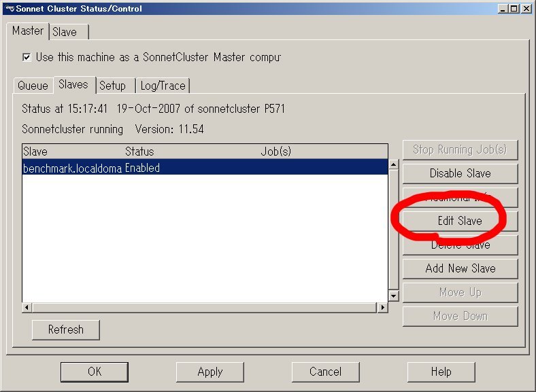Minimize the Sonnet Cluster window
This screenshot has height=392, width=536.
503,9
